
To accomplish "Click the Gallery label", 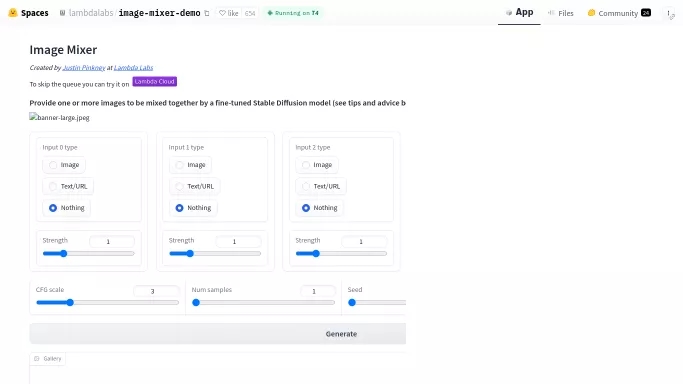I will click(52, 359).
